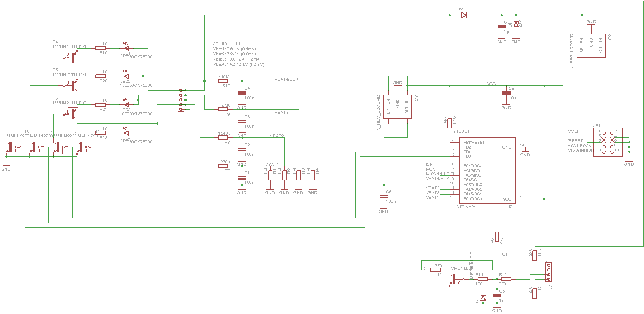Screen dimensions: 644x314
Task: Select capacitor C9 labeled 10µ
Action: pyautogui.click(x=506, y=93)
